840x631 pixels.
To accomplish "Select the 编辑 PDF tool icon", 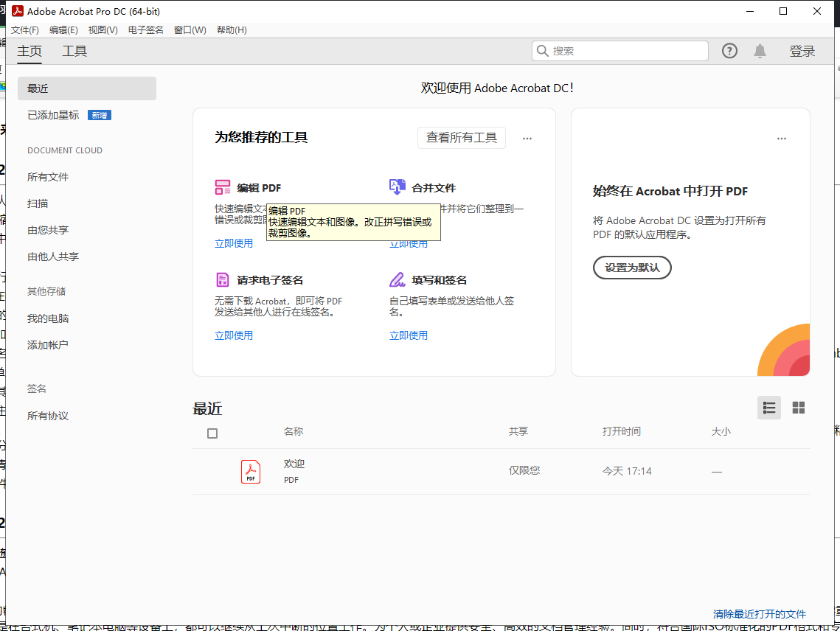I will [x=222, y=187].
